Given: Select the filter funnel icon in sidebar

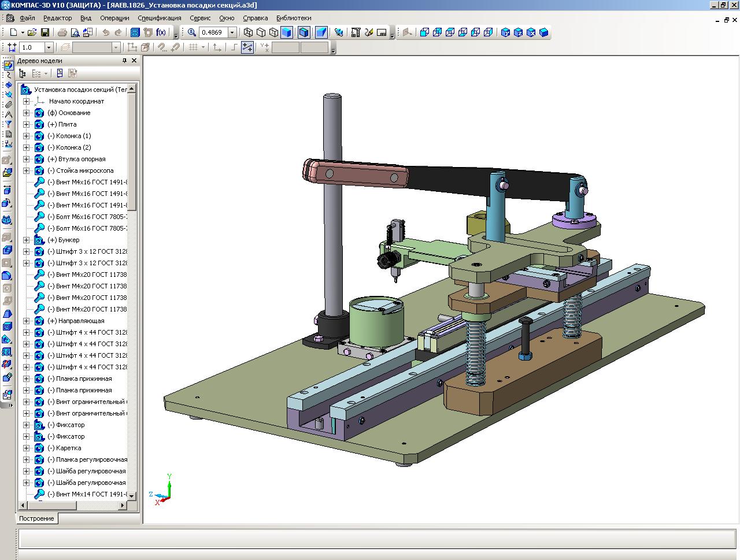Looking at the screenshot, I should [8, 124].
